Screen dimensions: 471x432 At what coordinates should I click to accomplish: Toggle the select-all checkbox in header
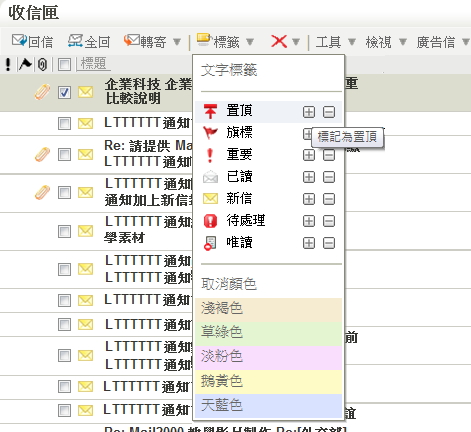click(x=64, y=64)
